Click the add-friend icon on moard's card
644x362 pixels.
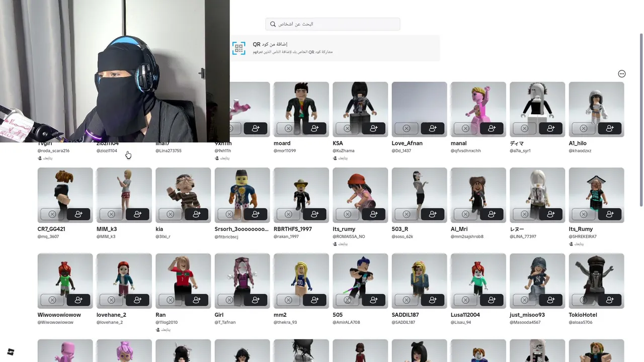click(x=315, y=129)
